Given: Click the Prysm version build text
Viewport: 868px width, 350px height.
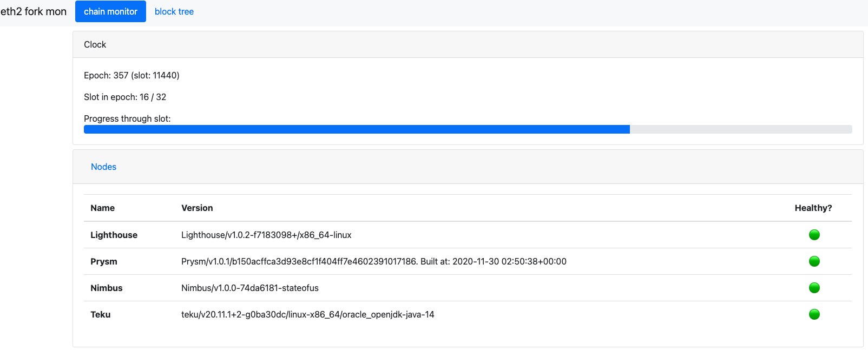Looking at the screenshot, I should (374, 261).
